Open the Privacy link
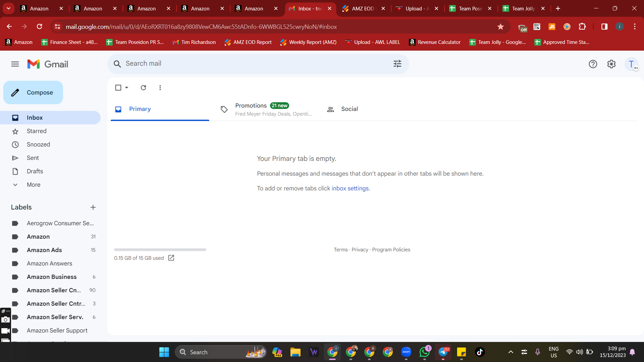Viewport: 644px width, 362px height. click(x=360, y=250)
